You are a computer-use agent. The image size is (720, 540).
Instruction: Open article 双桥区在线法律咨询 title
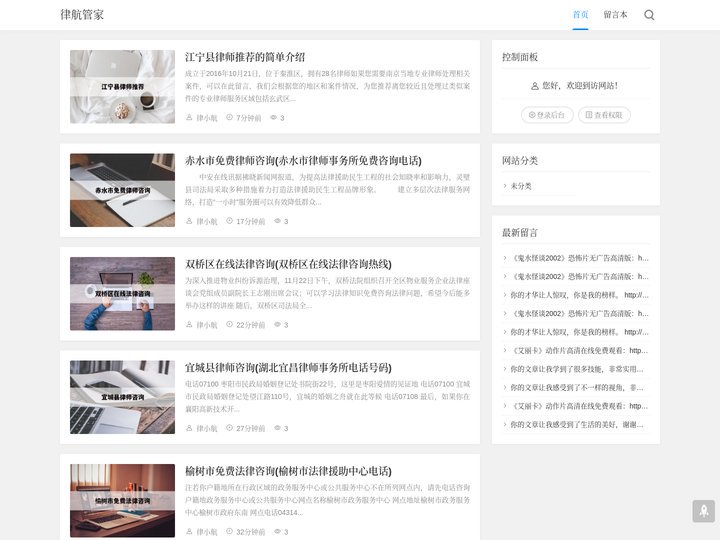click(288, 264)
